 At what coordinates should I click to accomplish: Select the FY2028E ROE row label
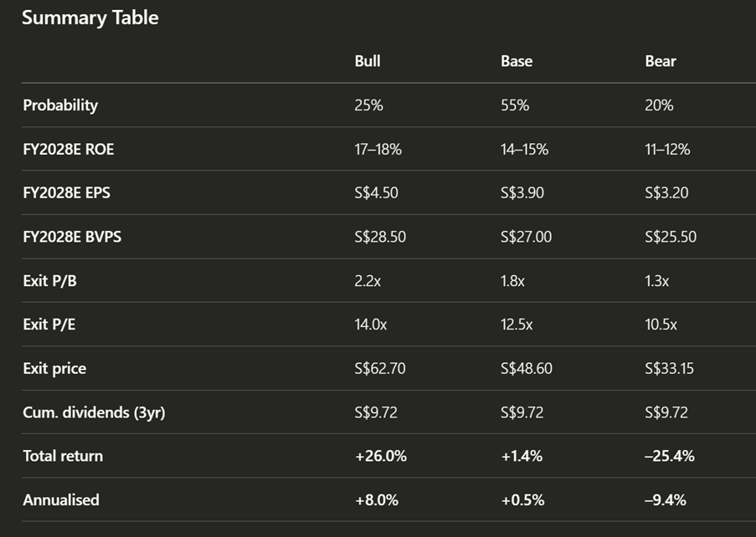click(68, 149)
